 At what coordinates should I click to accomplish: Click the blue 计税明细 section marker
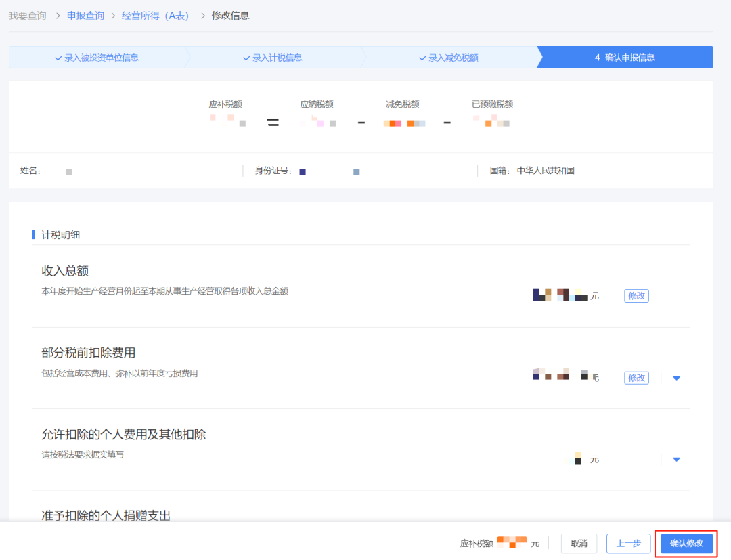[34, 234]
